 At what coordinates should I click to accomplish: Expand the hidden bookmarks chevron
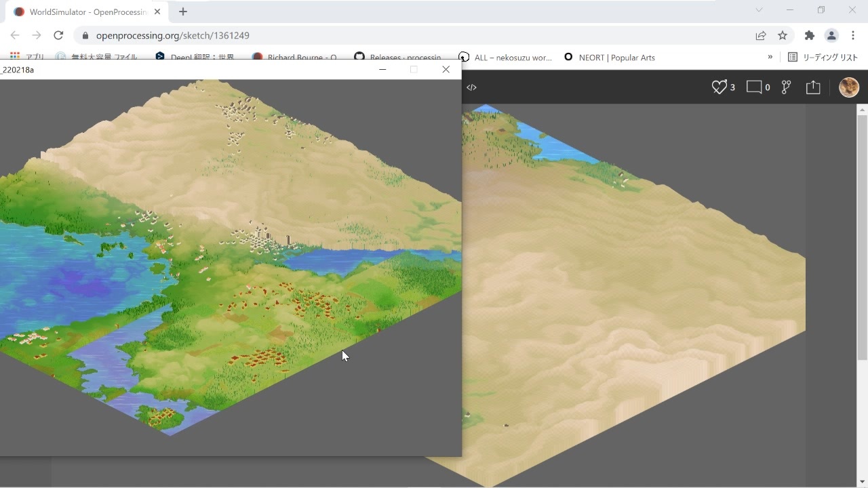pyautogui.click(x=770, y=57)
